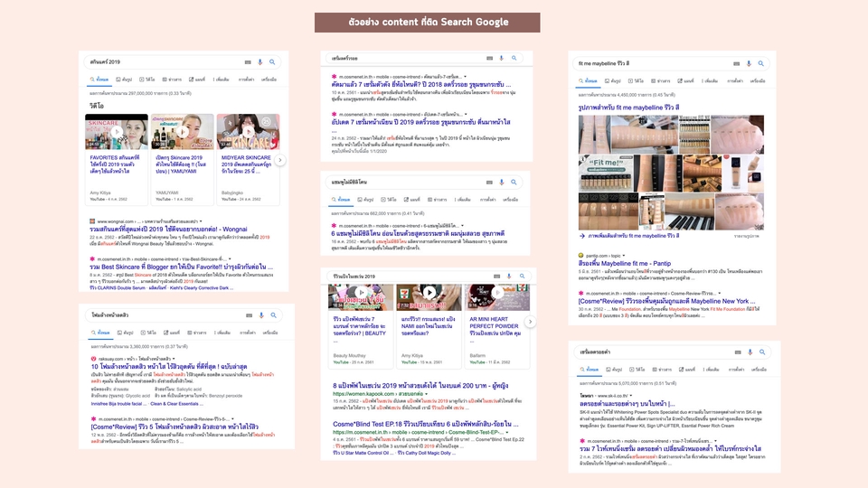This screenshot has width=868, height=488.
Task: Open 'Cosme*Blind Test EP.18' result link
Action: point(426,424)
